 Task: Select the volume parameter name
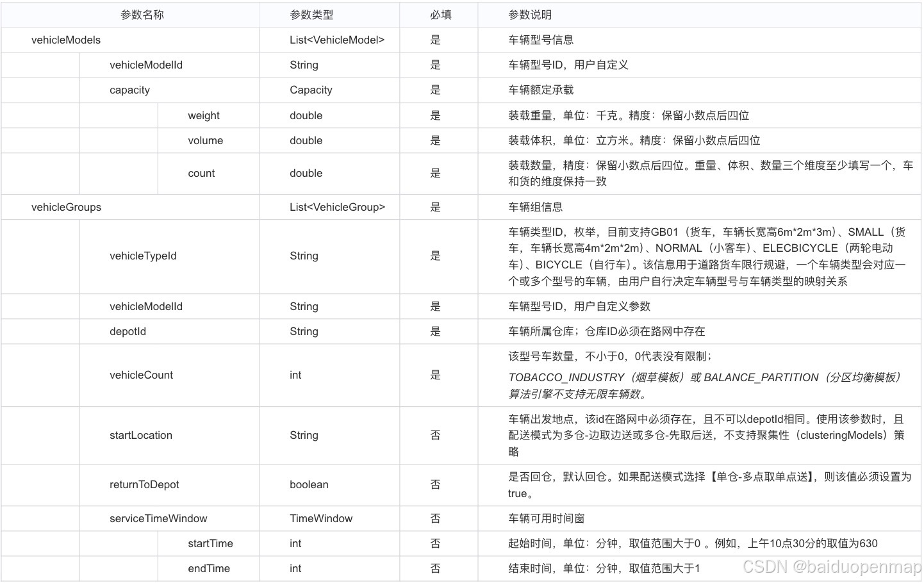(206, 140)
